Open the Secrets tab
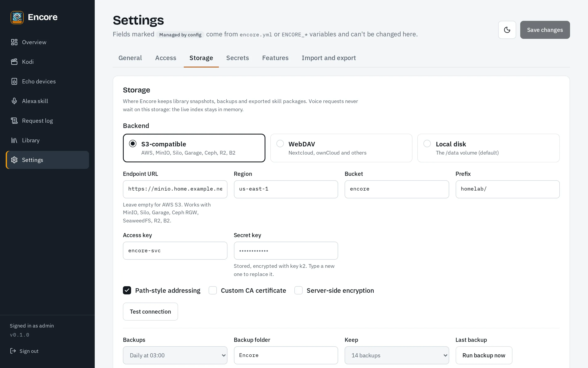Viewport: 588px width, 368px height. coord(237,58)
